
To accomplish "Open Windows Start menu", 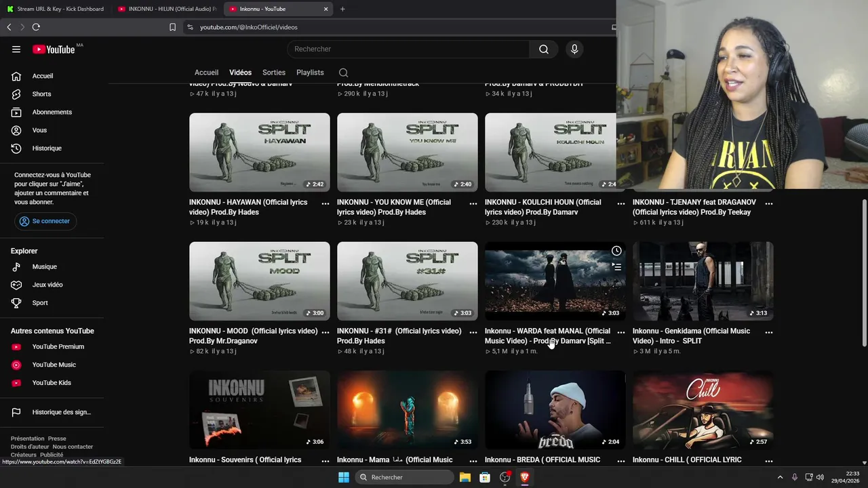I will pyautogui.click(x=344, y=477).
